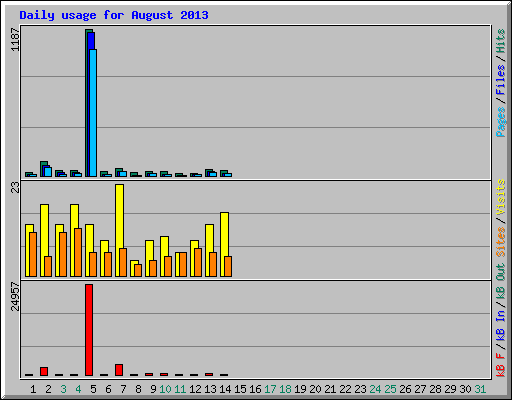Click the 'Pages' legend label
This screenshot has height=400, width=512.
(501, 122)
